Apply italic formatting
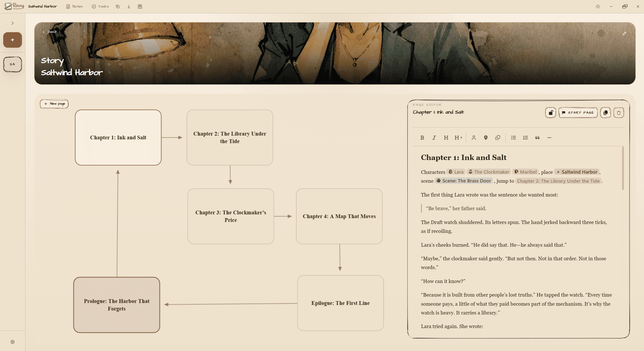 (x=434, y=138)
